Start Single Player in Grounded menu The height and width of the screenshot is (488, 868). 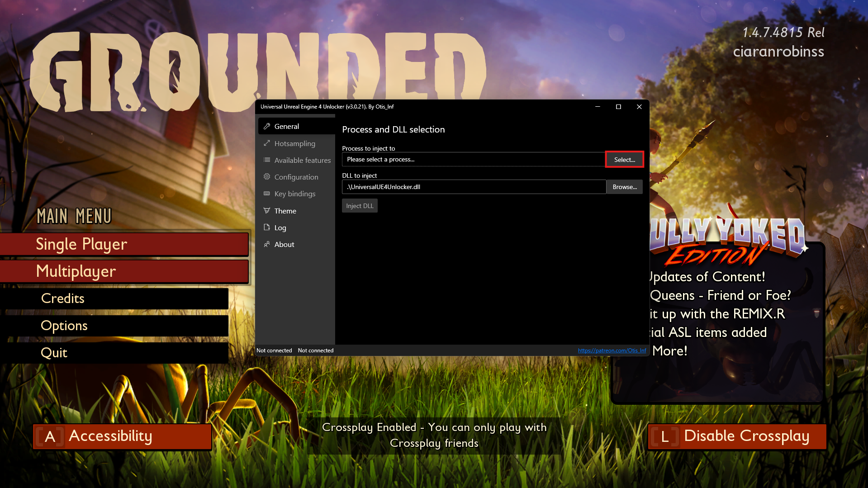pos(124,244)
